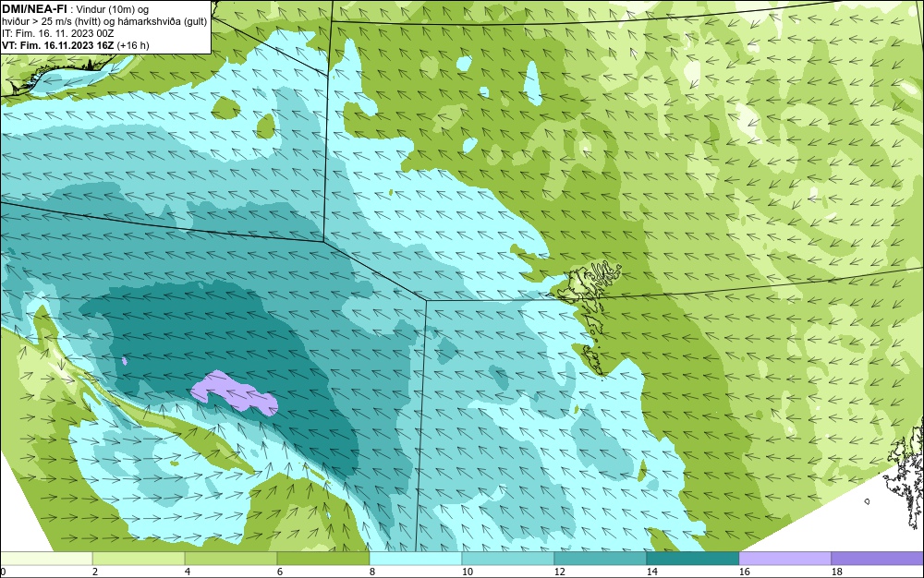The width and height of the screenshot is (924, 578).
Task: Click the darker purple swatch after 18
Action: (878, 559)
